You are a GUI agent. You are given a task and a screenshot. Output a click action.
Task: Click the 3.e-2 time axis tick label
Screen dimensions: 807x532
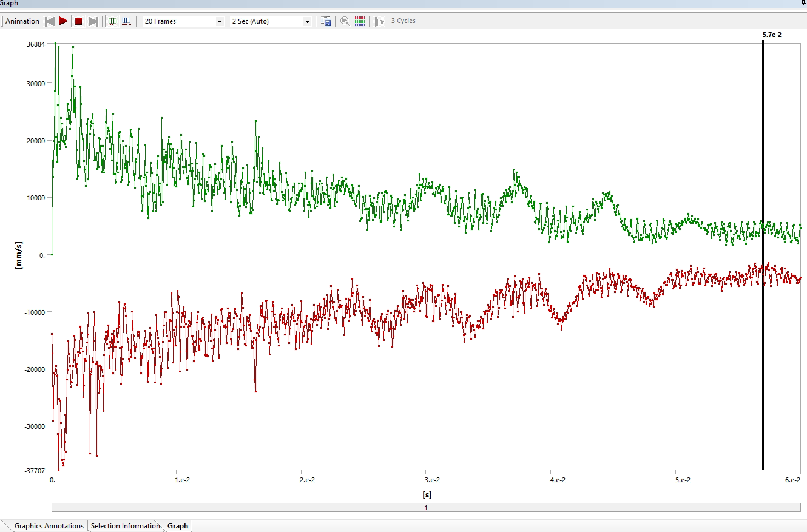(x=433, y=480)
